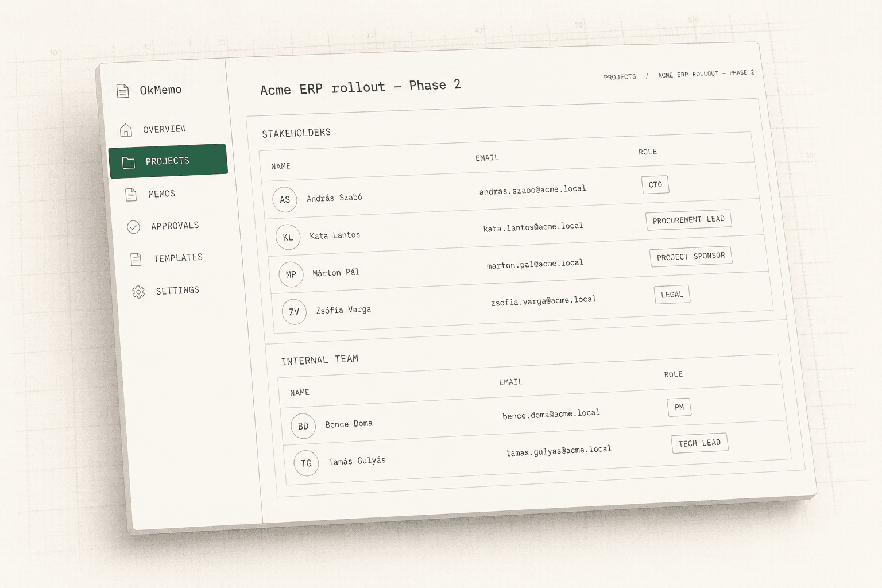The height and width of the screenshot is (588, 882).
Task: Select the name András Szabó
Action: pos(334,198)
